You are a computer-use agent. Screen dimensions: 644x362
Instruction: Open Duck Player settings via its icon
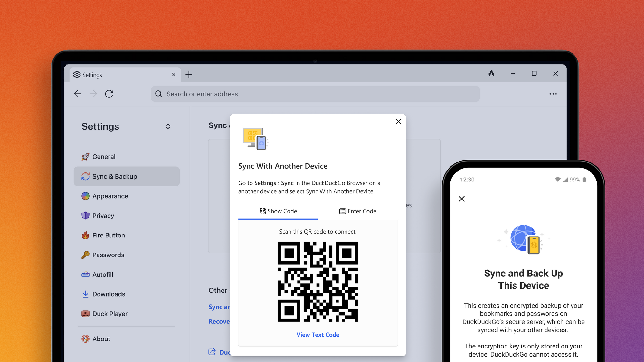[85, 314]
